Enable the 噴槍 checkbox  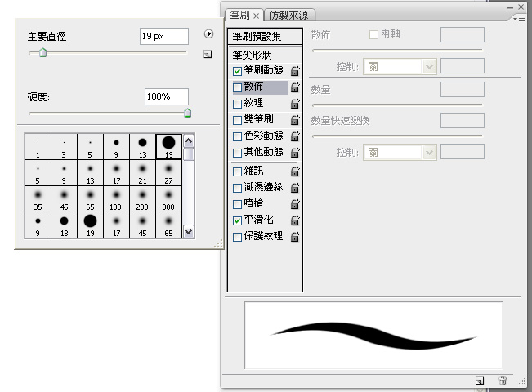[237, 204]
